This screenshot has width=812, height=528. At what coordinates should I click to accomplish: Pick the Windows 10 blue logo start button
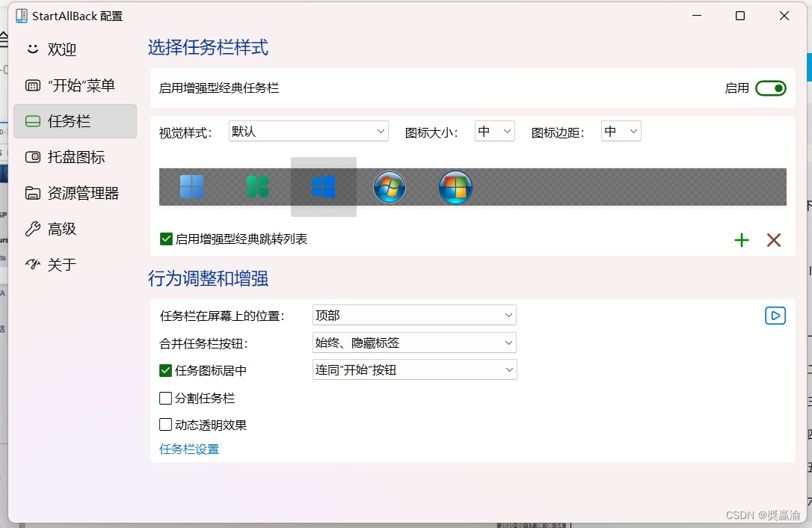(323, 186)
